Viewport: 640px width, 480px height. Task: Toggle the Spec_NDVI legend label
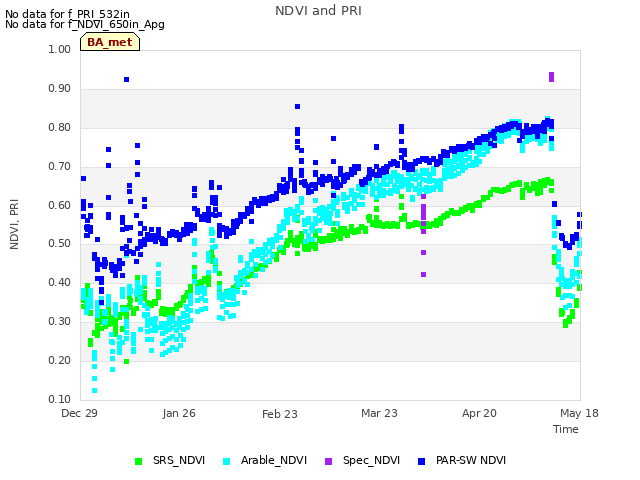[371, 460]
